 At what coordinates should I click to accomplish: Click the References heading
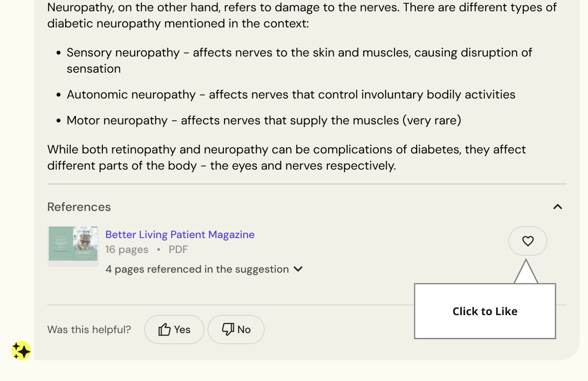(79, 207)
